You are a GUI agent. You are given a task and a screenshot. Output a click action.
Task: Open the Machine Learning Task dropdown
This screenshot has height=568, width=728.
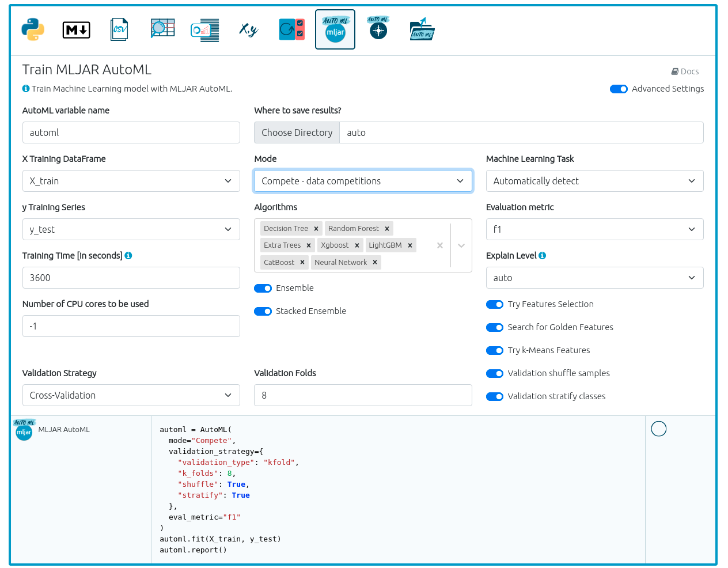click(x=595, y=181)
